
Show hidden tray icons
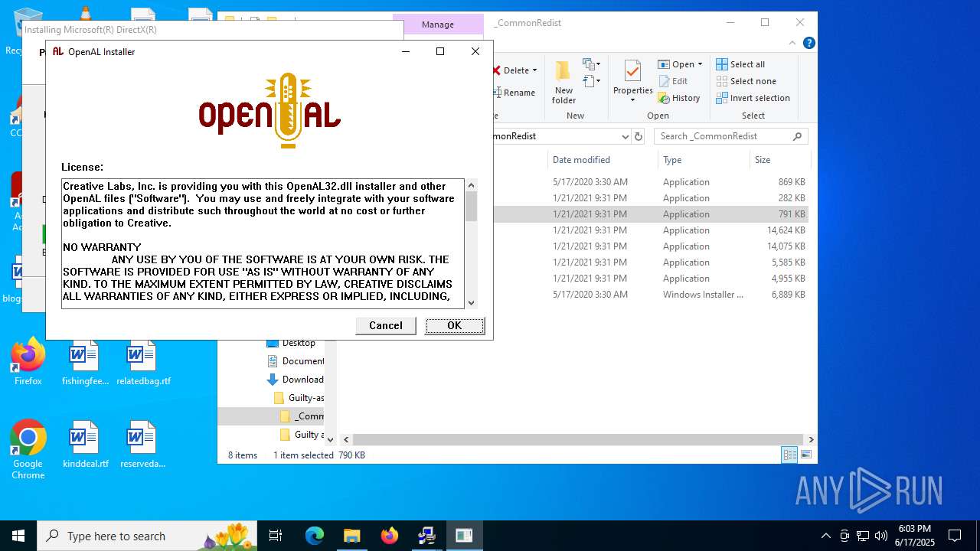coord(825,536)
